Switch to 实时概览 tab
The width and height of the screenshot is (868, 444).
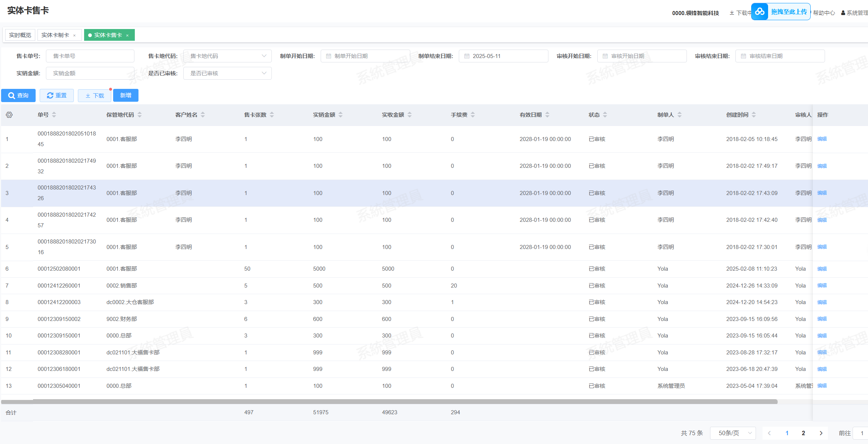point(20,35)
